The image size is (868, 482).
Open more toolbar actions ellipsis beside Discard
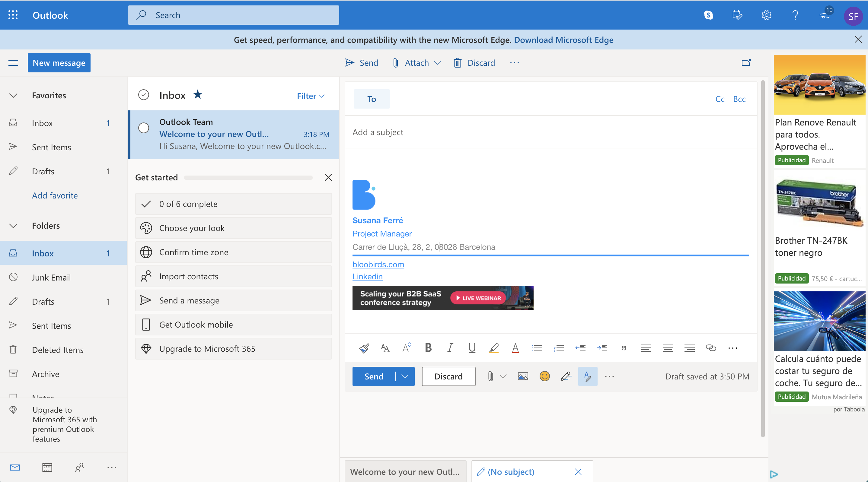pos(515,63)
